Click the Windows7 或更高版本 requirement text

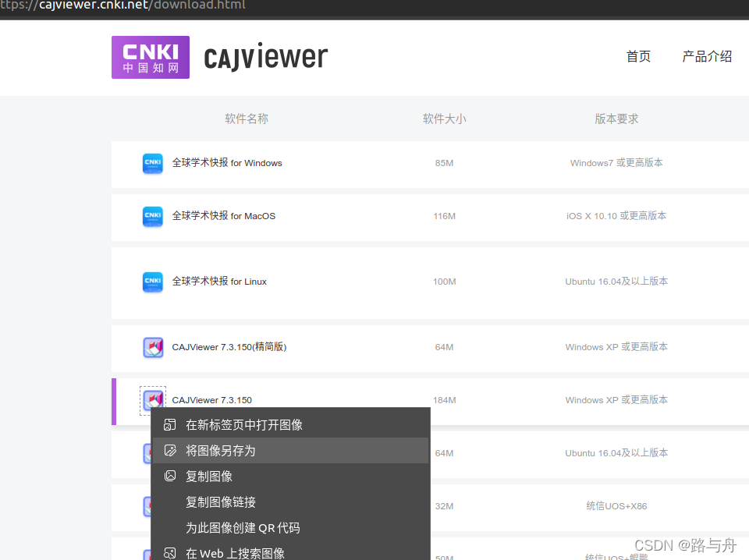616,163
